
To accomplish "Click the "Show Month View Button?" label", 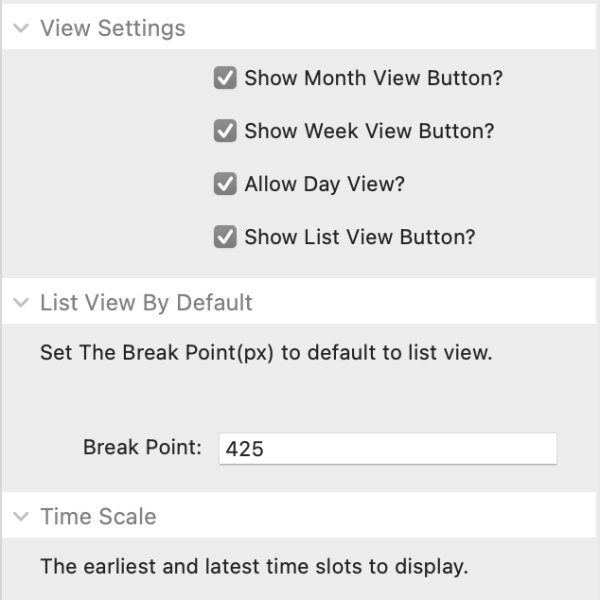I will [373, 78].
